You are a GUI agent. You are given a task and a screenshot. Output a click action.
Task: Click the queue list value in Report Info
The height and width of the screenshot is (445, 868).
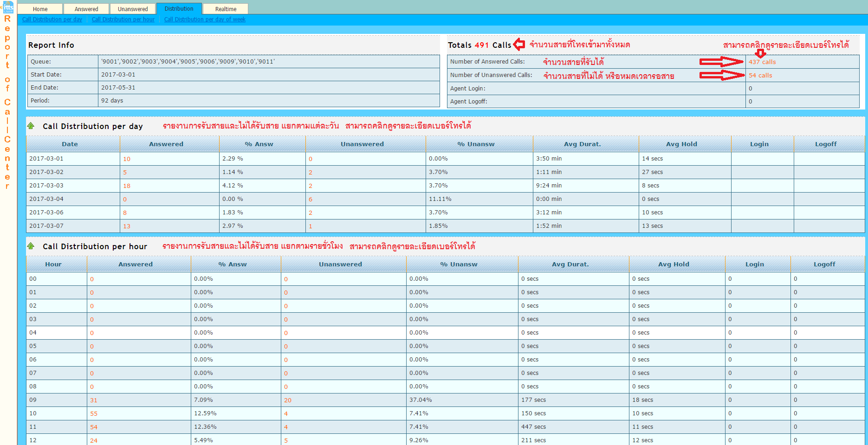pyautogui.click(x=188, y=61)
